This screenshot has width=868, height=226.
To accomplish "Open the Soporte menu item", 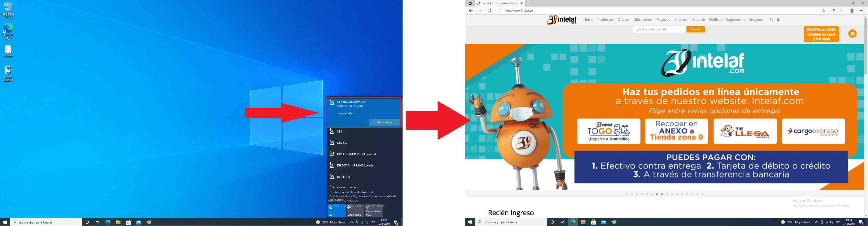I will click(699, 20).
